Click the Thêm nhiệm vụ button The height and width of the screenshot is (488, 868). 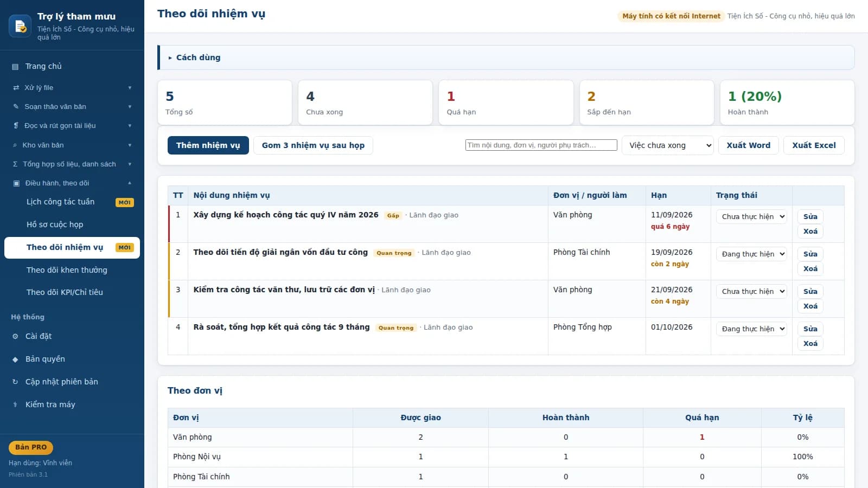[x=208, y=145]
